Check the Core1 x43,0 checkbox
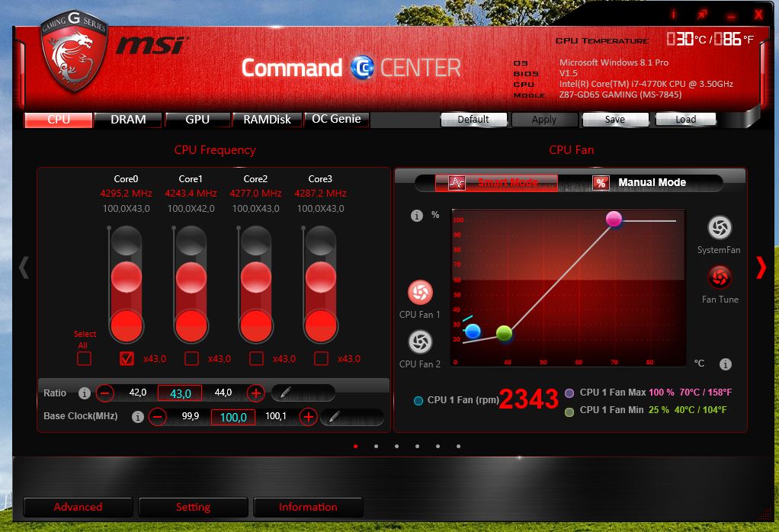The image size is (779, 532). tap(191, 358)
